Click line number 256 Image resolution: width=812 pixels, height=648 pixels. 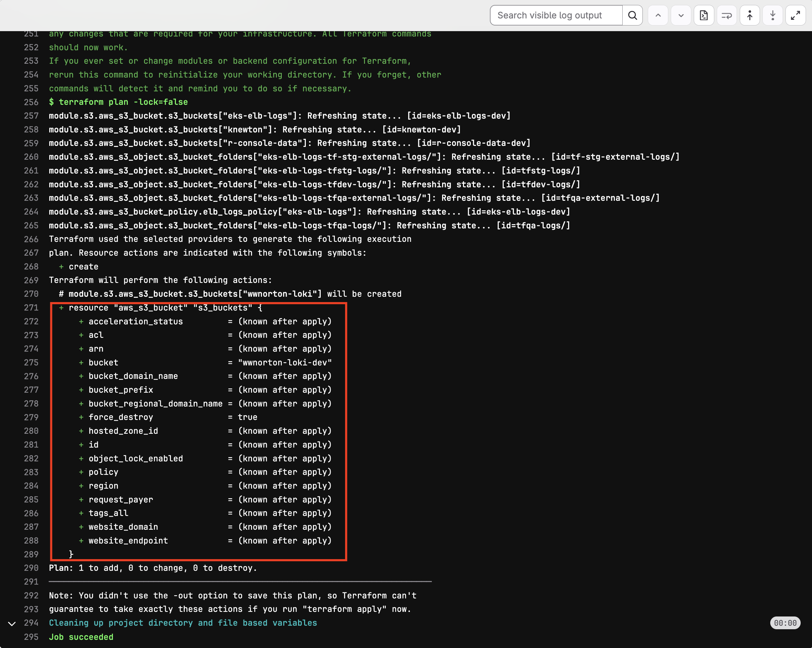(31, 102)
